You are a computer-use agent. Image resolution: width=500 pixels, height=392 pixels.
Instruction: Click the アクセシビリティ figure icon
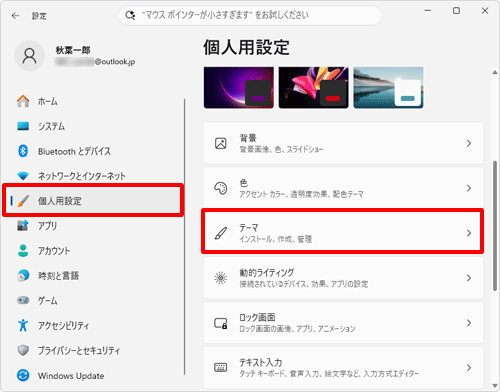[23, 325]
